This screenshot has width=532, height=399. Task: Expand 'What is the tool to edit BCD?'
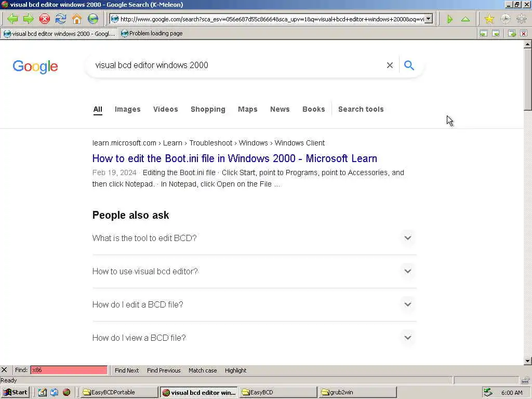coord(254,238)
